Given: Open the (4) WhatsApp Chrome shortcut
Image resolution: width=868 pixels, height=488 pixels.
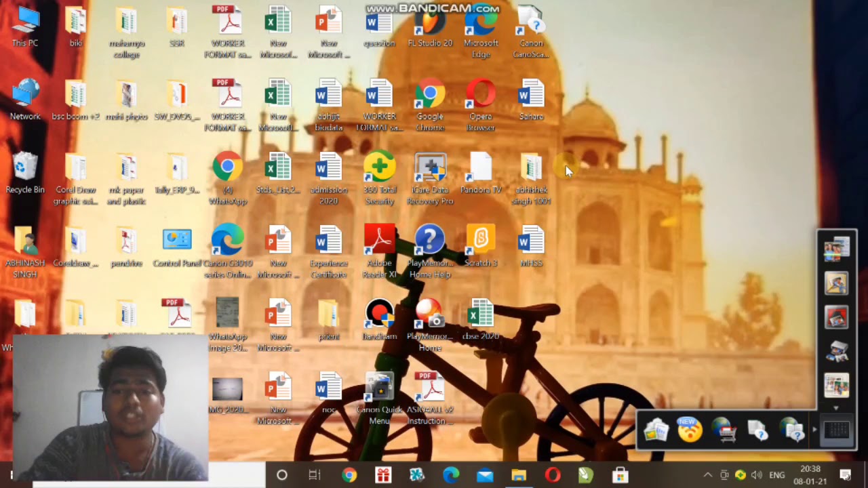Looking at the screenshot, I should coord(228,179).
